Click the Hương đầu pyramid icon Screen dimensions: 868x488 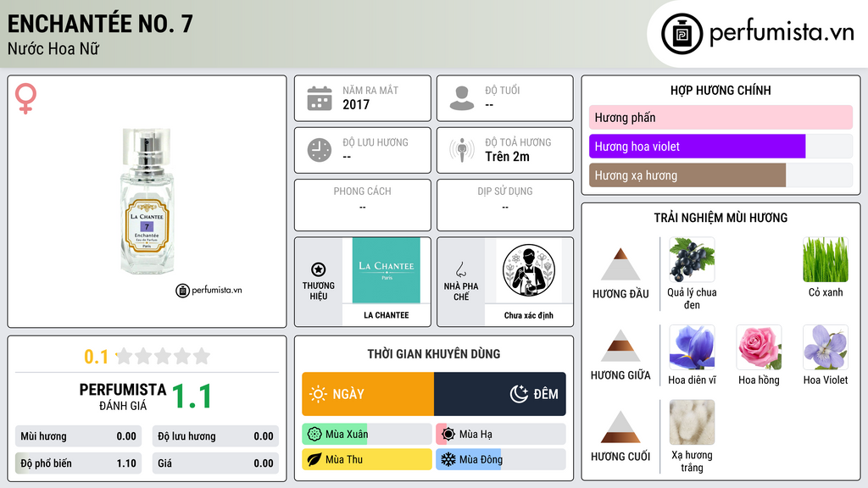point(620,264)
